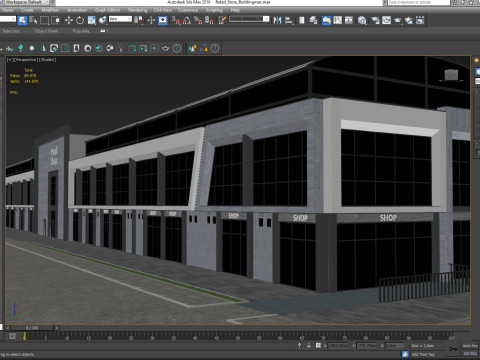Click time slider 0 / 100 handle
This screenshot has height=360, width=480.
point(32,328)
